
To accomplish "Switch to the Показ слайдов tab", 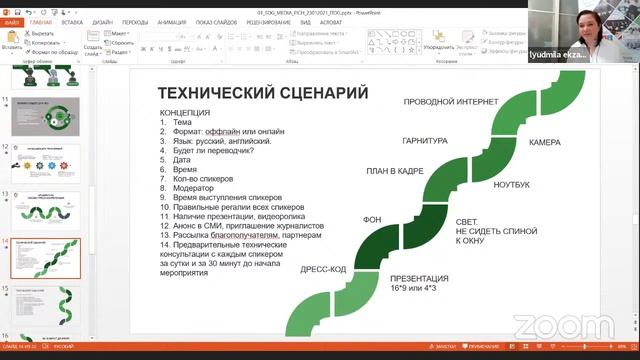I will pyautogui.click(x=216, y=22).
